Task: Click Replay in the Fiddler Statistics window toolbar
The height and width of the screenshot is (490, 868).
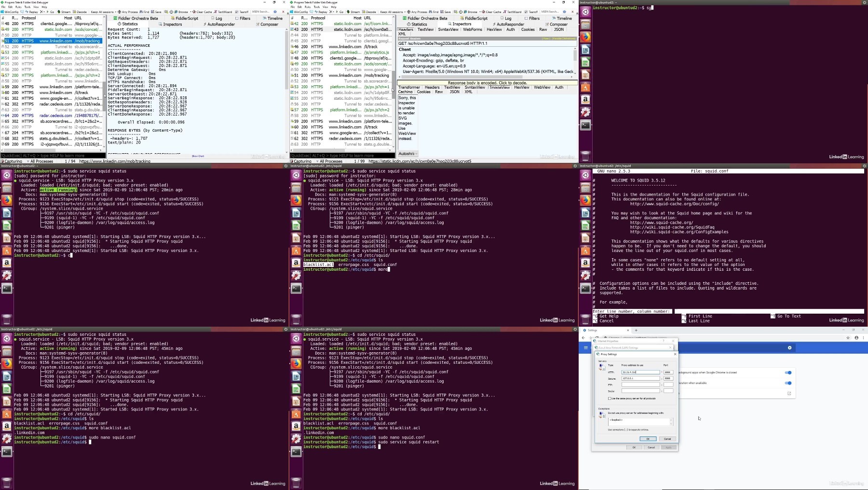Action: (31, 12)
